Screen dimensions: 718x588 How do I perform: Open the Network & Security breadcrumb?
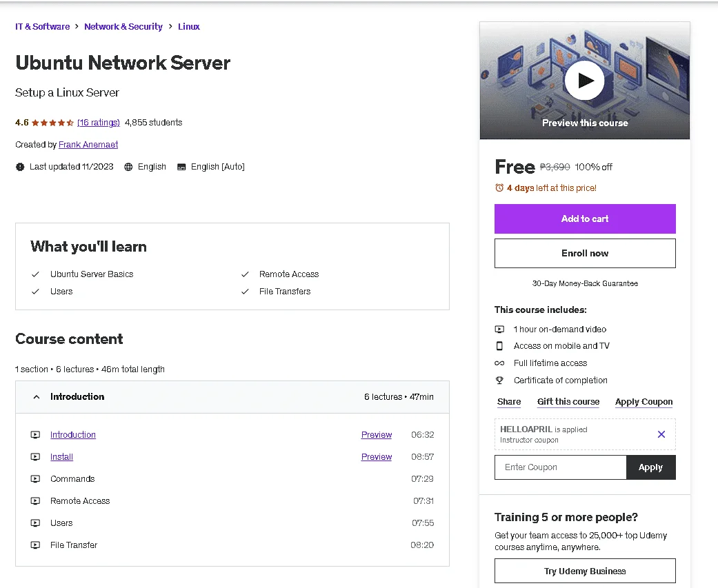coord(123,27)
